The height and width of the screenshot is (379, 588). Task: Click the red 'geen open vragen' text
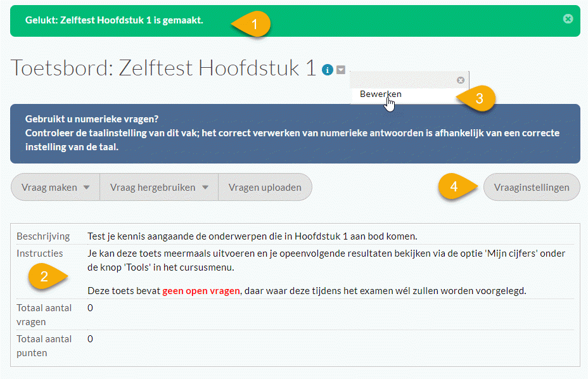[x=201, y=291]
